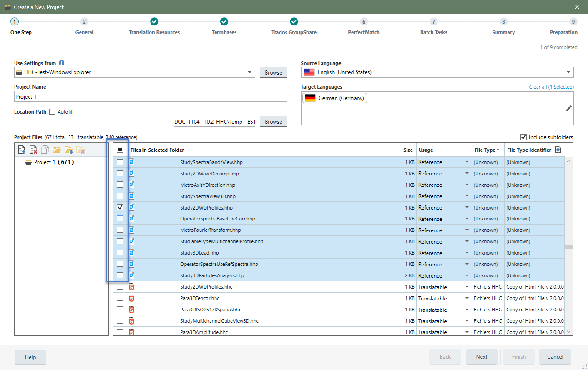Open Usage dropdown for StudySpectraBandsView.hhp
This screenshot has height=370, width=588.
pyautogui.click(x=467, y=162)
